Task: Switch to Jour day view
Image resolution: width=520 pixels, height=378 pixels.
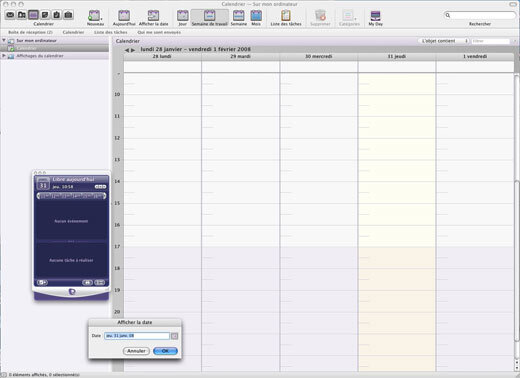Action: click(x=183, y=16)
